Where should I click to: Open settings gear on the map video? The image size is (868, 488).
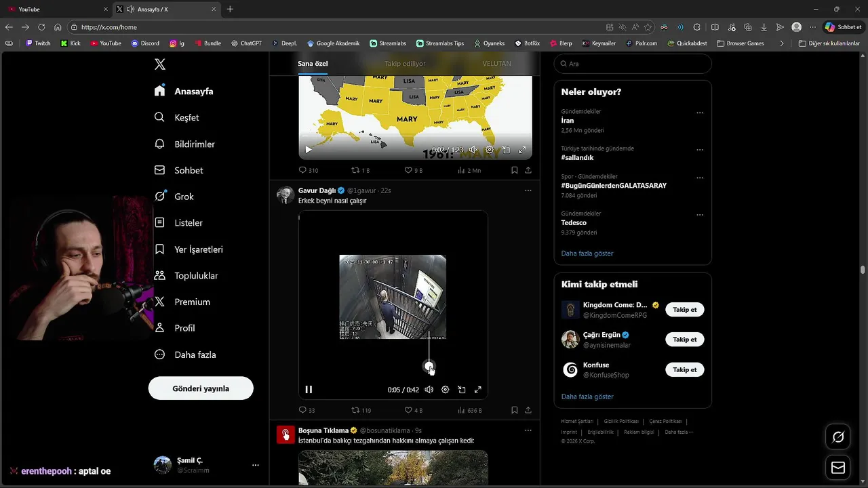coord(490,150)
